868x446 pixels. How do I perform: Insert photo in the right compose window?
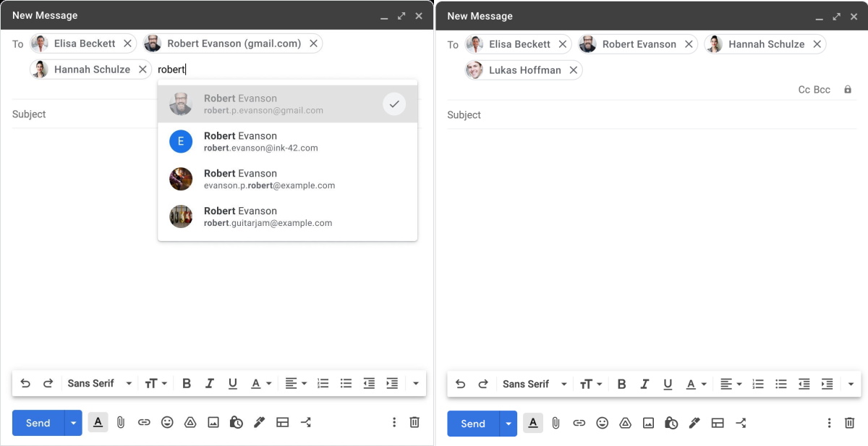click(649, 423)
